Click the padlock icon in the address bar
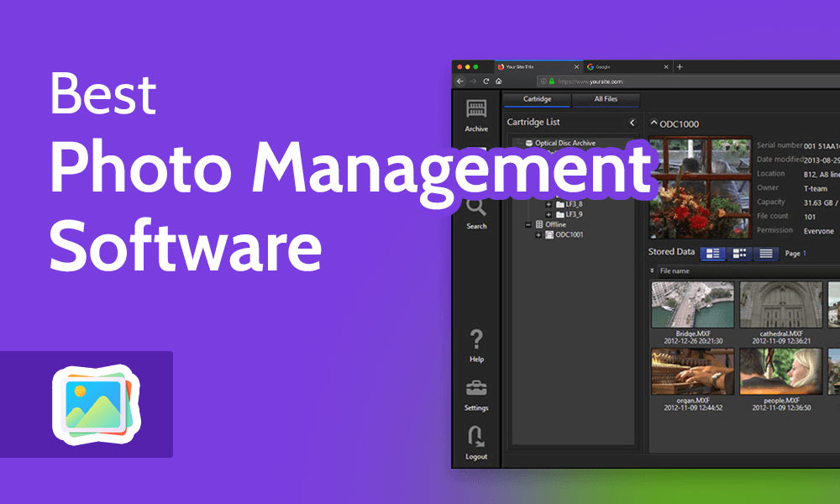840x504 pixels. [552, 81]
